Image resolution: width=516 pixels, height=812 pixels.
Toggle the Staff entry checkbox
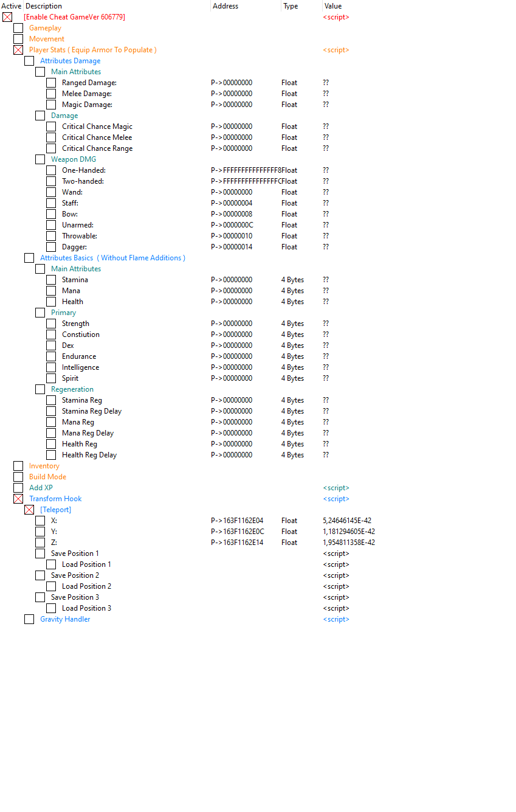pos(51,203)
